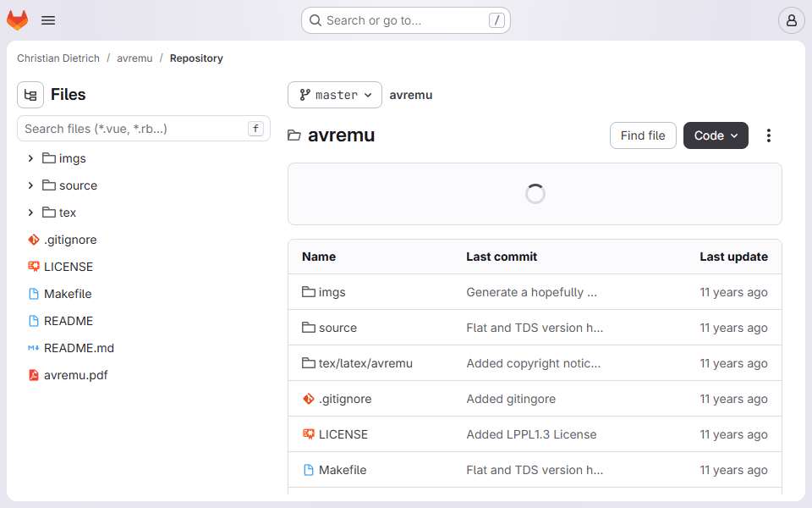This screenshot has height=508, width=812.
Task: Open commit 'Generate a hopefully ...'
Action: tap(531, 292)
